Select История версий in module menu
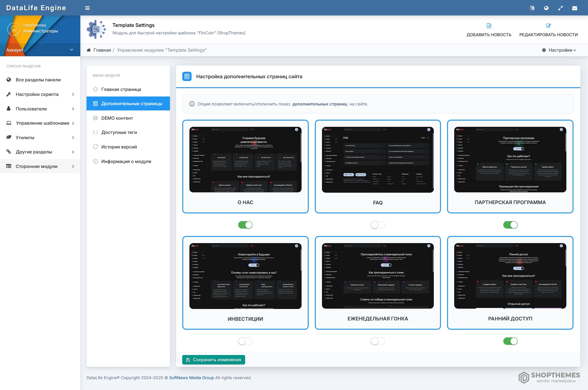Viewport: 588px width, 390px height. tap(119, 147)
